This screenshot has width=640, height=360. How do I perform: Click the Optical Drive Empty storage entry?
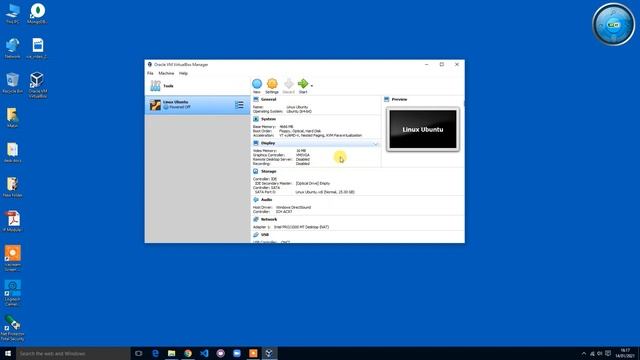tap(313, 183)
